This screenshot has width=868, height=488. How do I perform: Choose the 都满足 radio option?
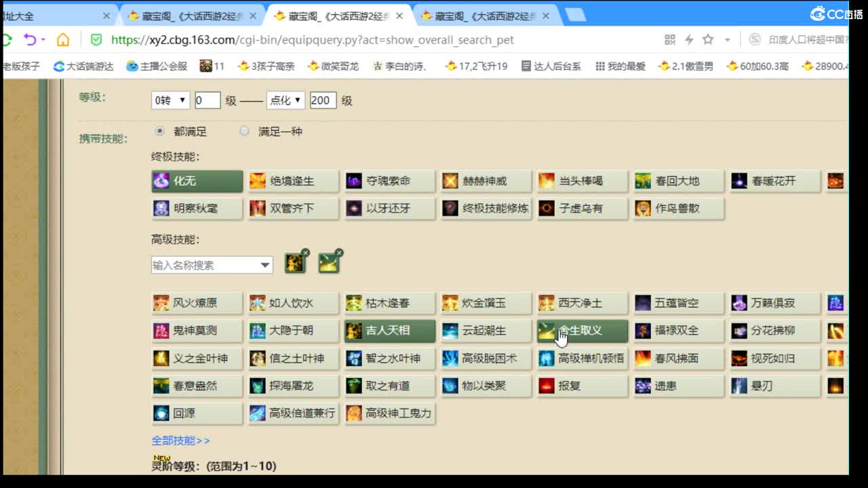[160, 131]
